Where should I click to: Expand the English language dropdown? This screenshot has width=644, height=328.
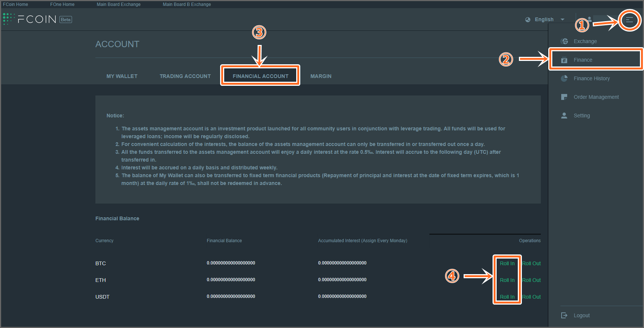(562, 20)
